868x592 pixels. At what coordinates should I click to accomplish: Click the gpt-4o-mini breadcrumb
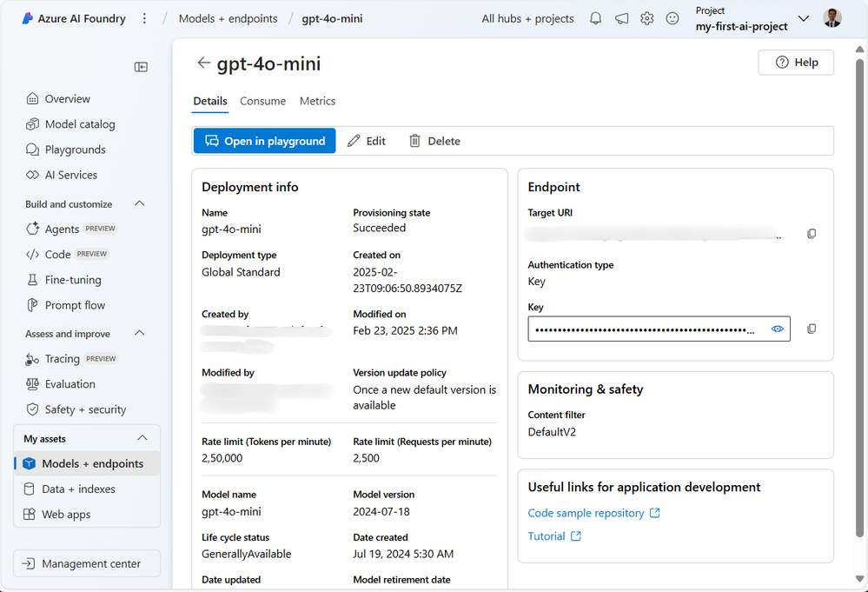(x=332, y=18)
